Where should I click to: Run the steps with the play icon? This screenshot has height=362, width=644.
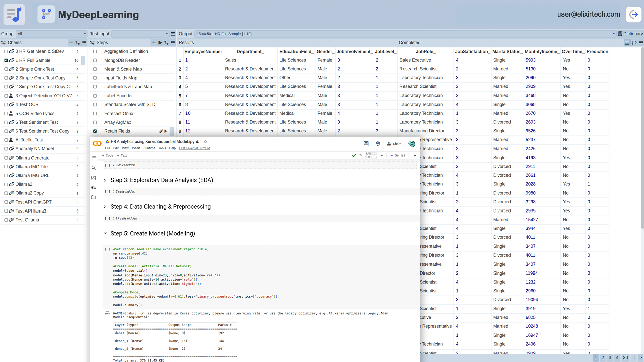tap(160, 43)
